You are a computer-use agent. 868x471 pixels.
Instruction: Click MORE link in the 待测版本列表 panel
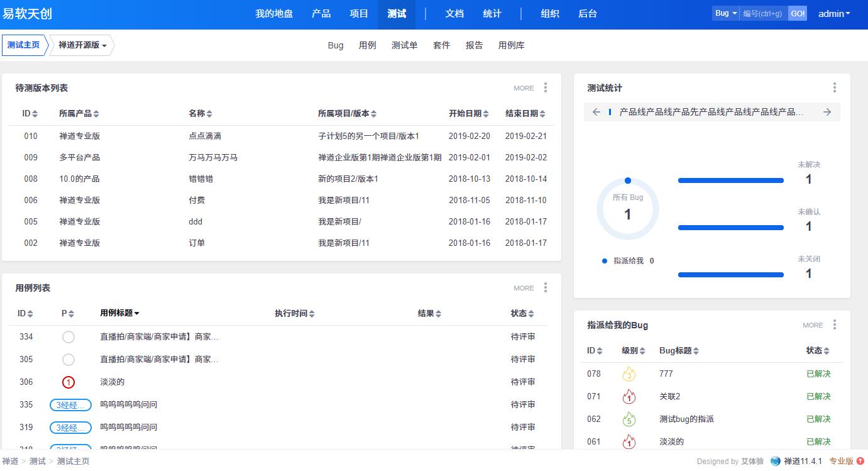click(523, 88)
